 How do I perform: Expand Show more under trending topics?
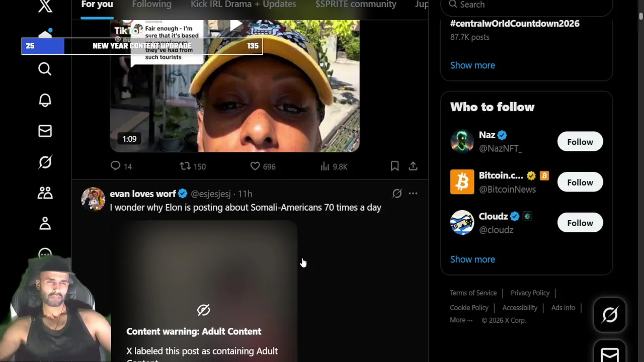tap(472, 65)
